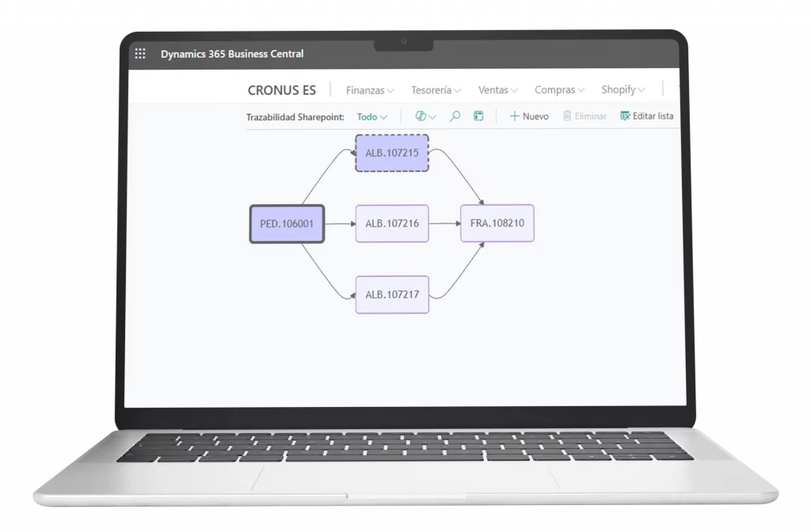Viewport: 811px width, 532px height.
Task: Click the CRONUS ES company name
Action: point(281,90)
